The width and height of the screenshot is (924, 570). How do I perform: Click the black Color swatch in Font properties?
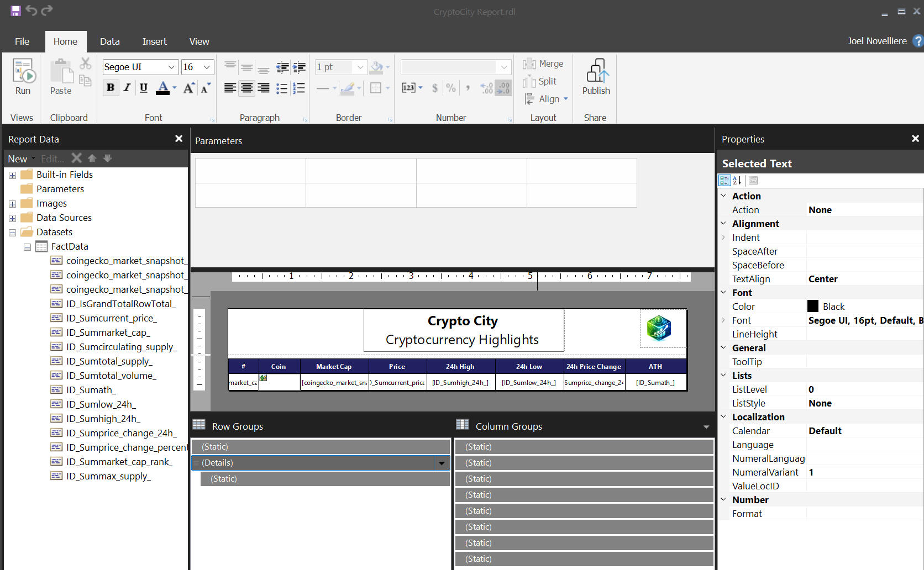point(813,307)
